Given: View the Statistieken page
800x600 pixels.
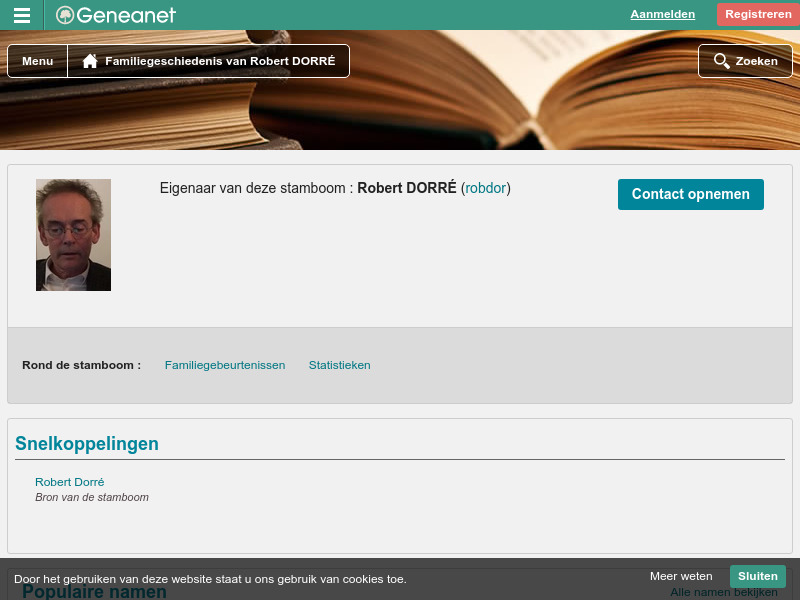Looking at the screenshot, I should click(340, 365).
